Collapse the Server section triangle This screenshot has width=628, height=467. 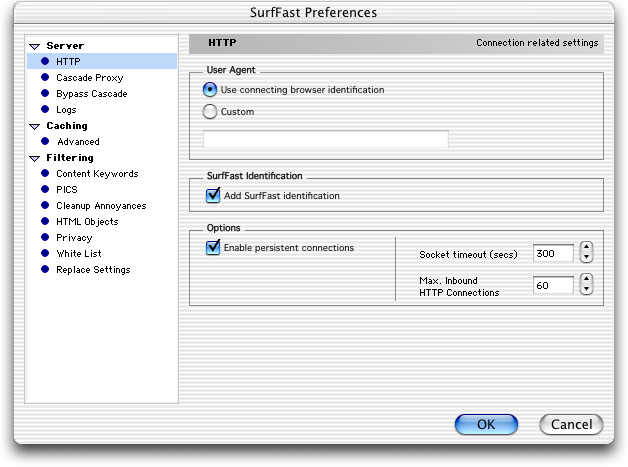35,46
